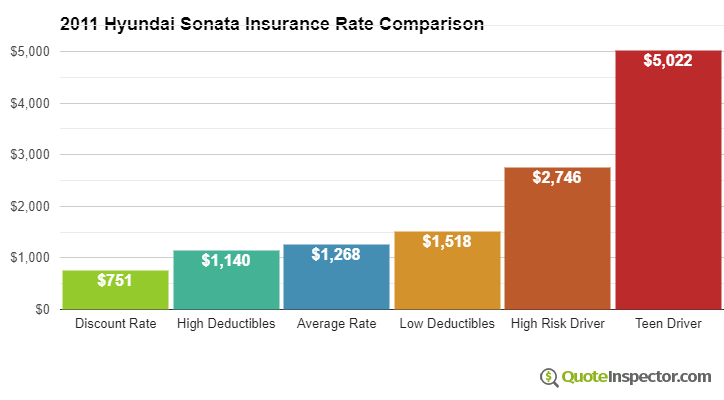
Task: Click the Teen Driver axis label
Action: tap(669, 323)
